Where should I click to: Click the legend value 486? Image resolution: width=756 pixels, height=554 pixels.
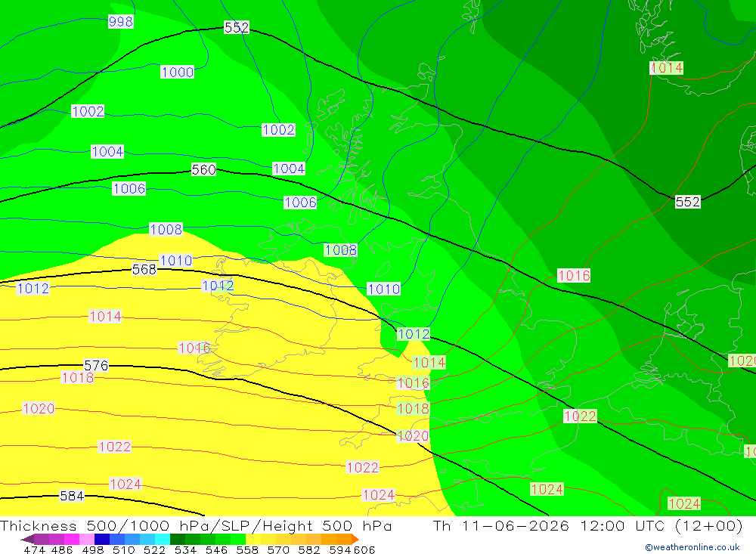coord(62,549)
